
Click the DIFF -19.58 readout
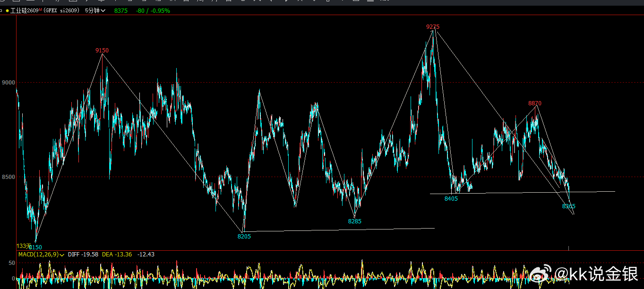pyautogui.click(x=83, y=255)
